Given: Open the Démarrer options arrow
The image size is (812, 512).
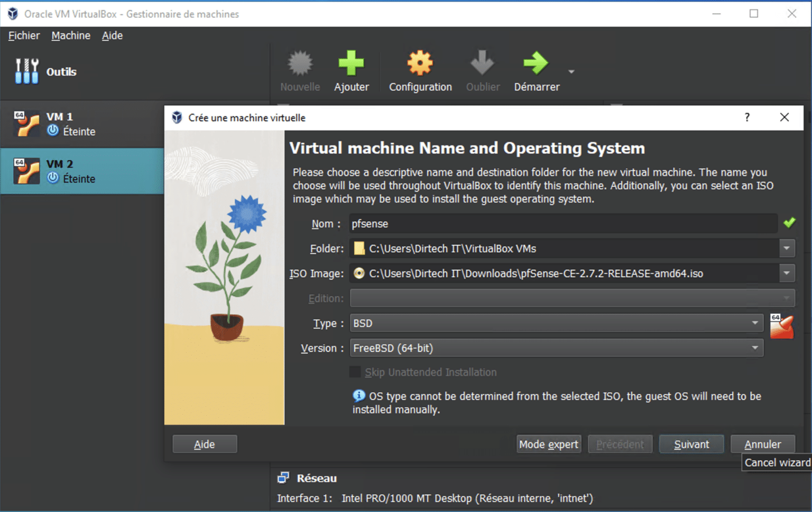Looking at the screenshot, I should click(571, 70).
